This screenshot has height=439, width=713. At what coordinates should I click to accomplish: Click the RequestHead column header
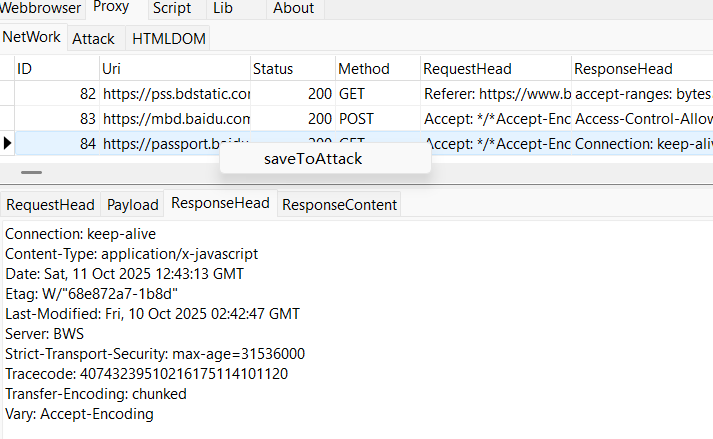[494, 69]
